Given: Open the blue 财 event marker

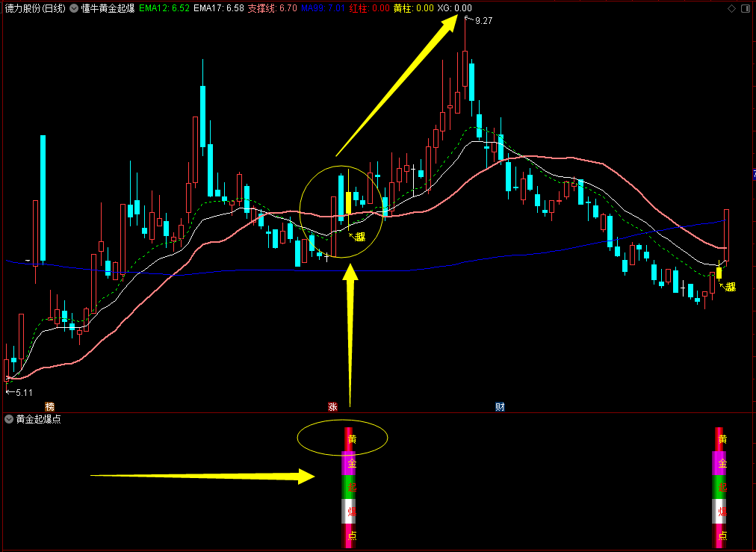Looking at the screenshot, I should point(500,407).
